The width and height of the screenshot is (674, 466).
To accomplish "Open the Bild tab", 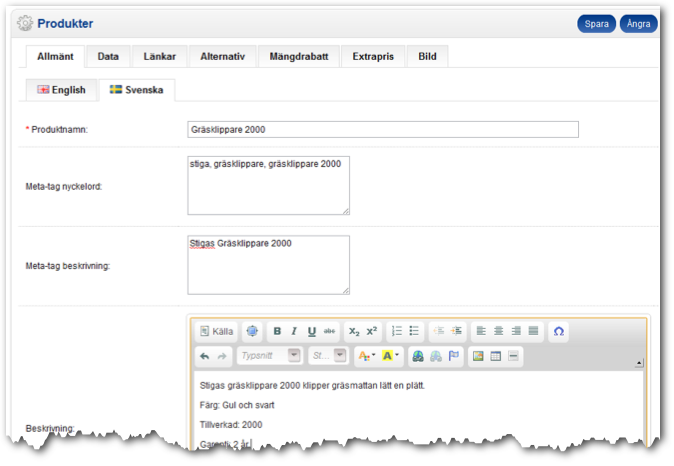I will (x=427, y=57).
